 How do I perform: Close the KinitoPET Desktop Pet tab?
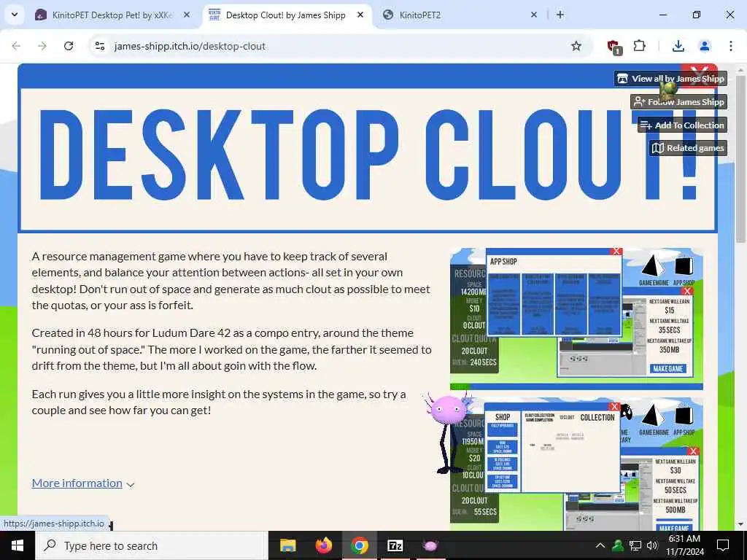[x=187, y=15]
